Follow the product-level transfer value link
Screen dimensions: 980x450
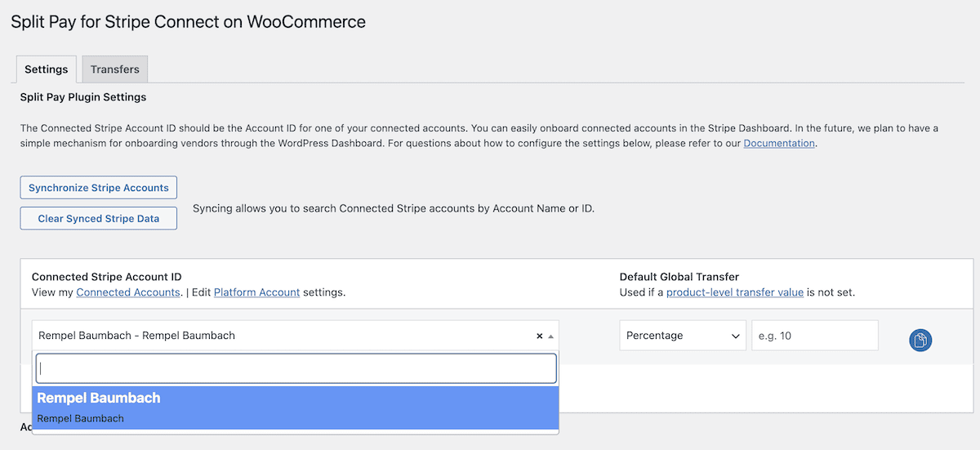735,292
